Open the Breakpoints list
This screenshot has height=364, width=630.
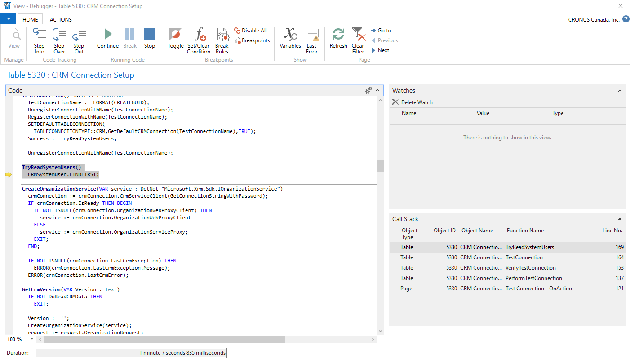coord(252,40)
